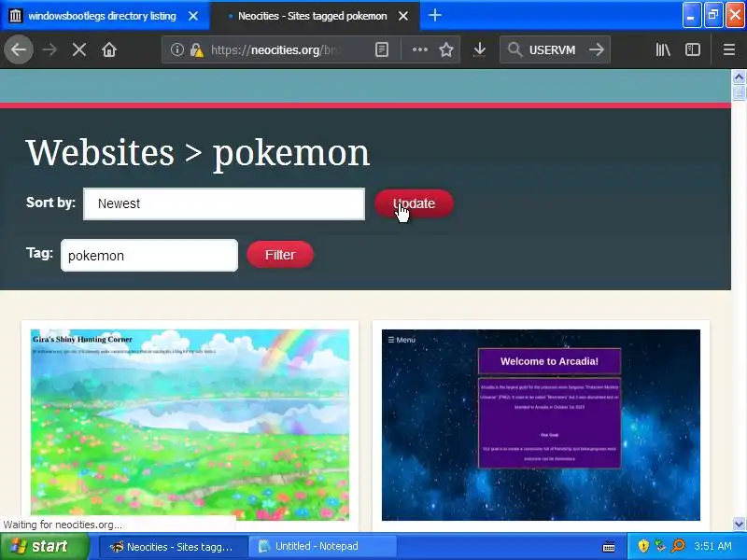Open Gira's Shiny Hunting Corner thumbnail
This screenshot has width=747, height=560.
[190, 425]
